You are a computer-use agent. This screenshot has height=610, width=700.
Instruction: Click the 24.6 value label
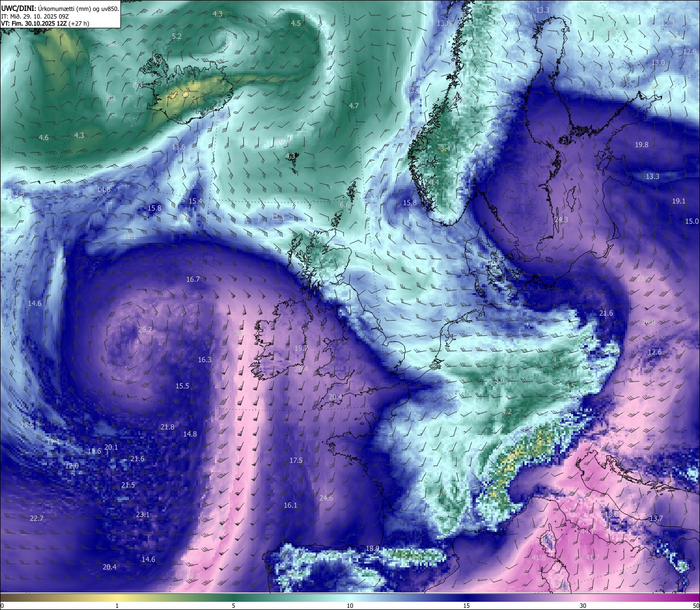pos(326,498)
